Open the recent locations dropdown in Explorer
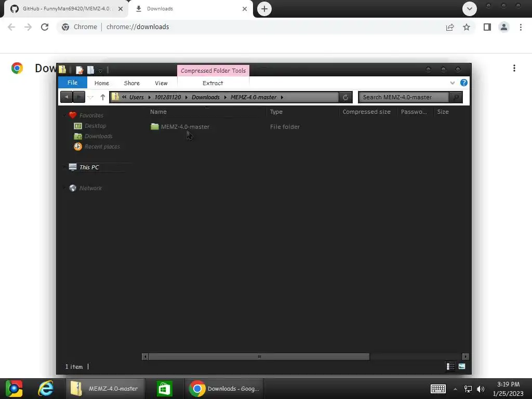 click(90, 97)
